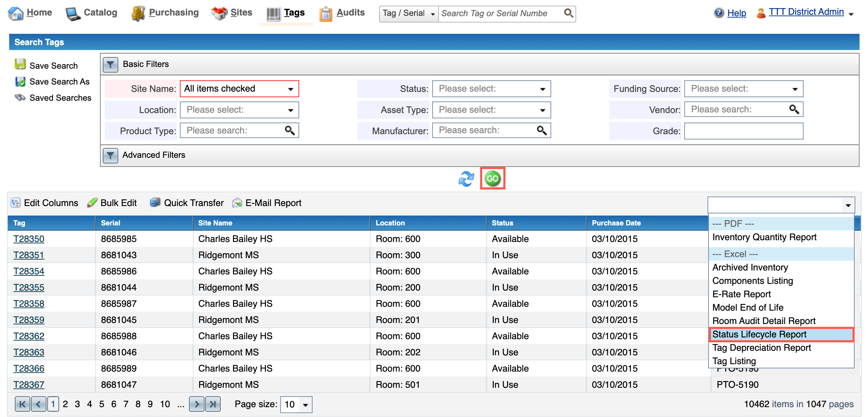Go to last page of results
The image size is (868, 417).
coord(213,404)
